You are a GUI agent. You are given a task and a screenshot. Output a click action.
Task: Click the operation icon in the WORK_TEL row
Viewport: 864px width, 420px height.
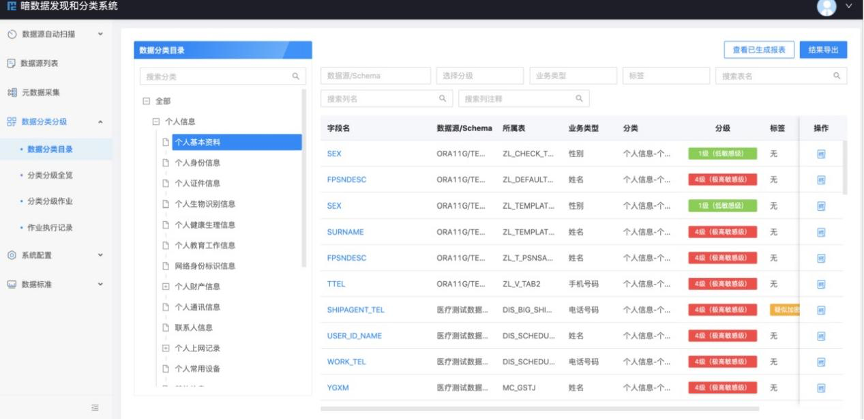pos(821,362)
